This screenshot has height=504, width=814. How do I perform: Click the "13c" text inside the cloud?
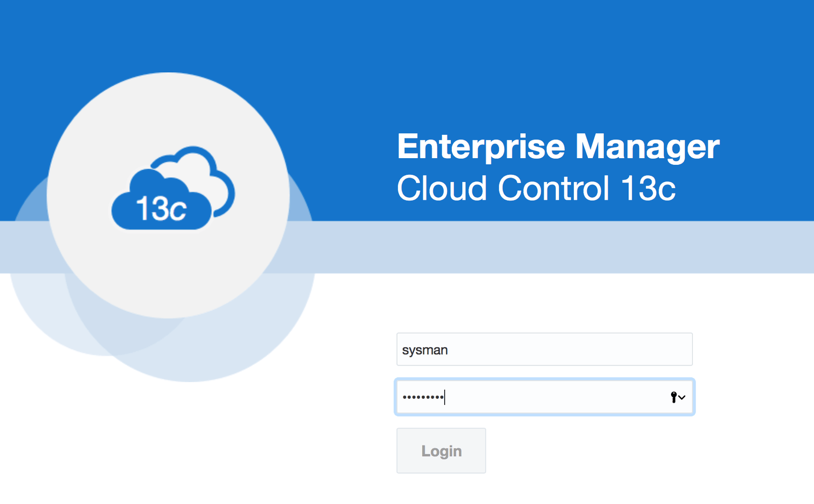tap(161, 209)
